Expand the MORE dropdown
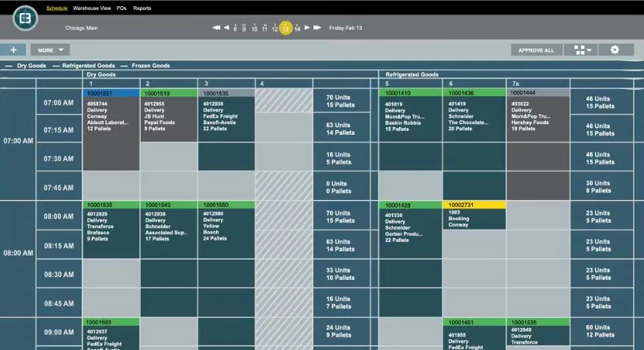Viewport: 644px width, 350px height. click(50, 50)
